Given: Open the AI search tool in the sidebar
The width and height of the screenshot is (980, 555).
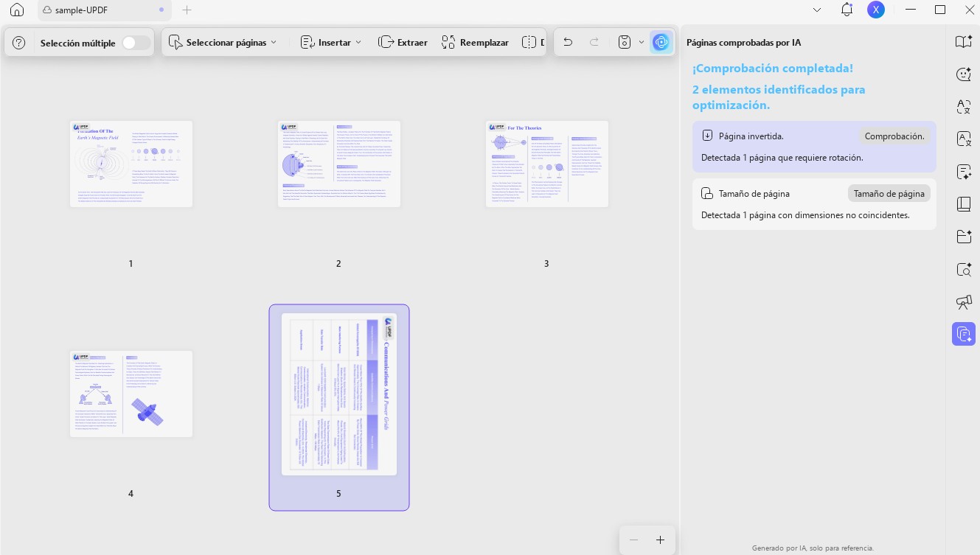Looking at the screenshot, I should click(964, 269).
